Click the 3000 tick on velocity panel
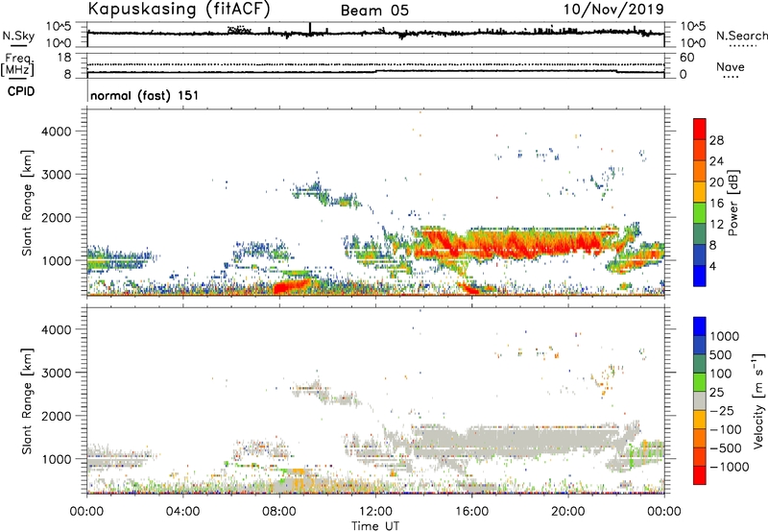Image resolution: width=768 pixels, height=532 pixels. click(57, 373)
